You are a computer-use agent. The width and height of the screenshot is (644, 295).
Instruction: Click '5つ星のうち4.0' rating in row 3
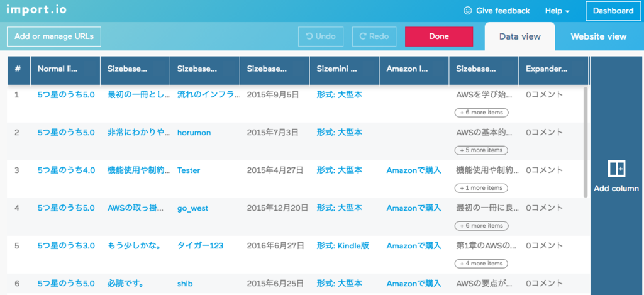point(66,170)
